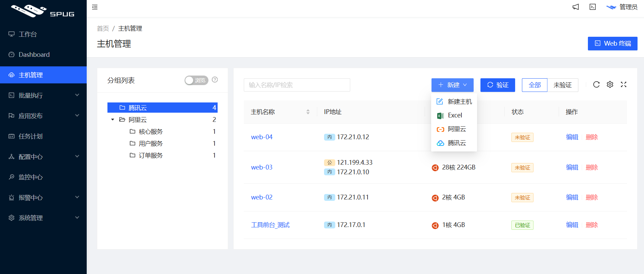
Task: Click the notification megaphone icon
Action: pyautogui.click(x=576, y=7)
